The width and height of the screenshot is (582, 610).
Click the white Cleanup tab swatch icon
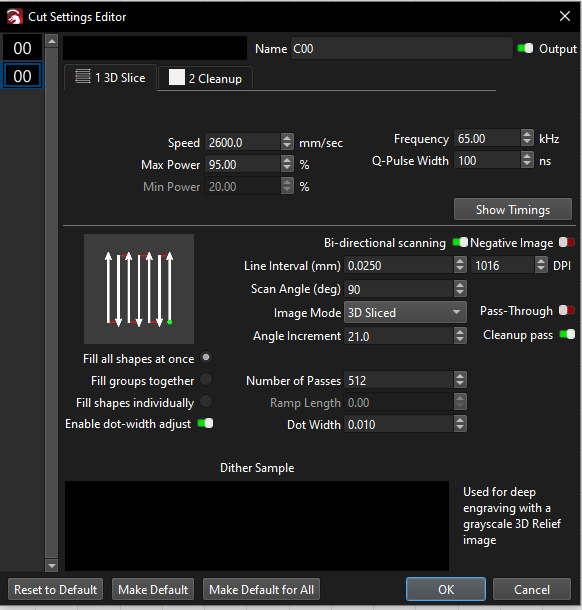[x=177, y=77]
